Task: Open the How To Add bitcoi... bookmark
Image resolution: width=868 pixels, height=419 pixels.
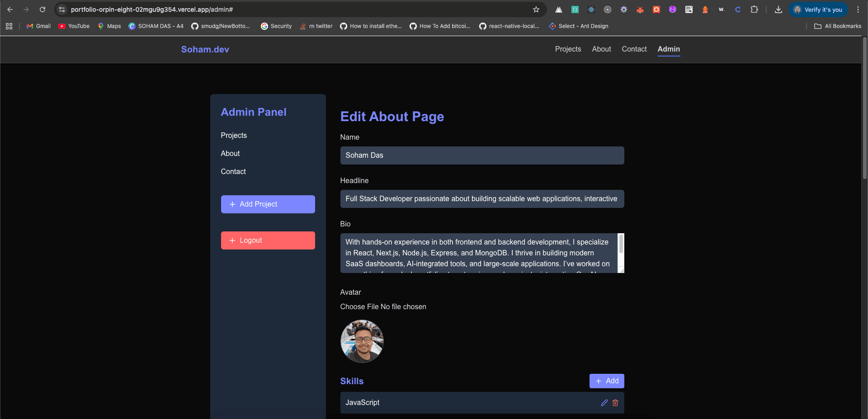Action: pyautogui.click(x=440, y=26)
